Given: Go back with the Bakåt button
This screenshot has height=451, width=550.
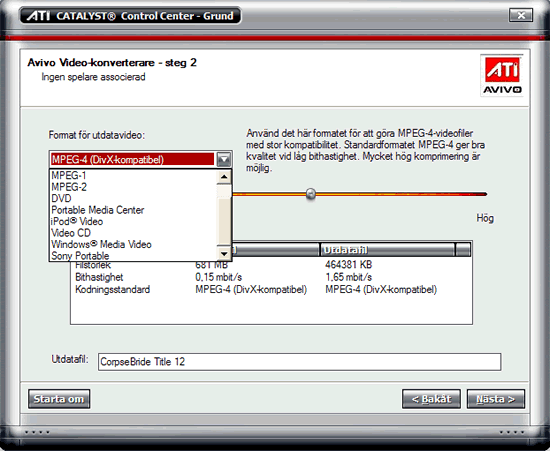Looking at the screenshot, I should click(x=431, y=399).
